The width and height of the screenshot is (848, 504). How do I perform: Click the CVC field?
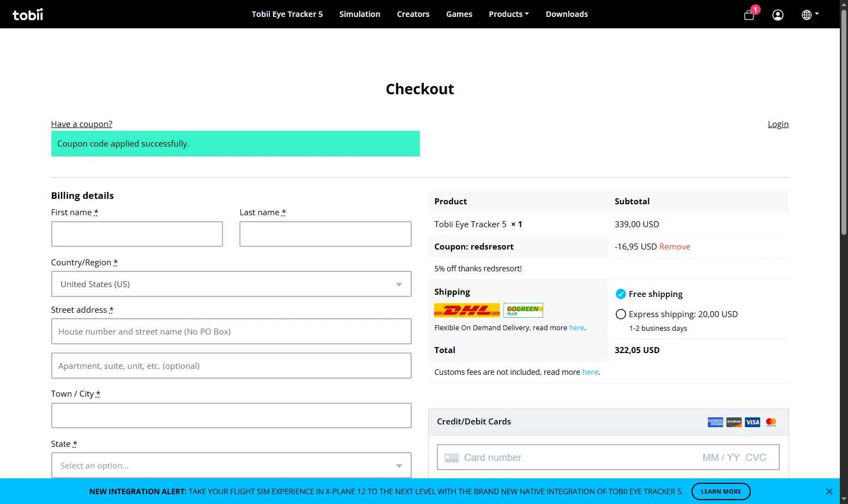pos(756,458)
